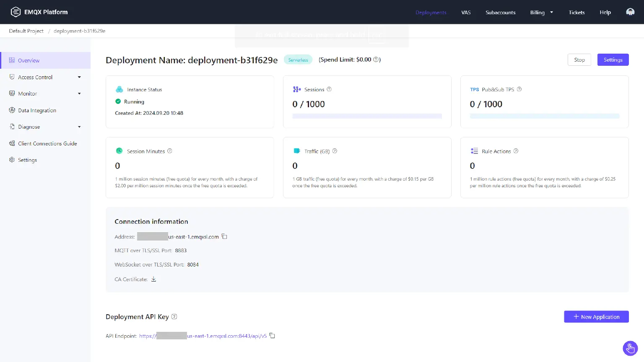Stop the running deployment
Image resolution: width=644 pixels, height=362 pixels.
[x=579, y=59]
